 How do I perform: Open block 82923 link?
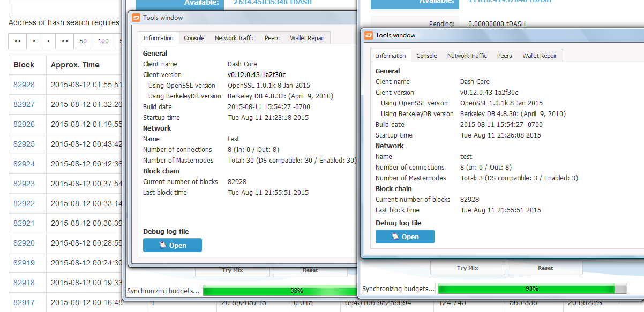coord(24,184)
